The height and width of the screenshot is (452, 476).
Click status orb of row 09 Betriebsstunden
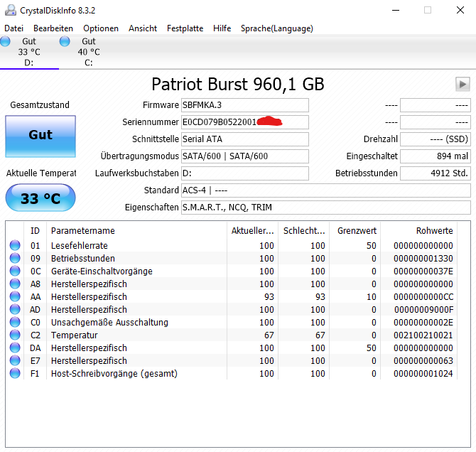(15, 258)
